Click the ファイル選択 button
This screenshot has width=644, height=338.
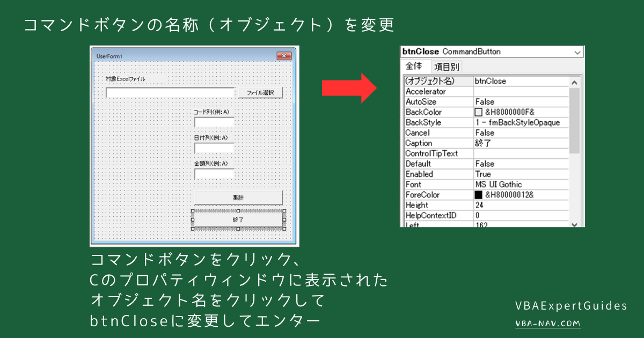coord(260,92)
